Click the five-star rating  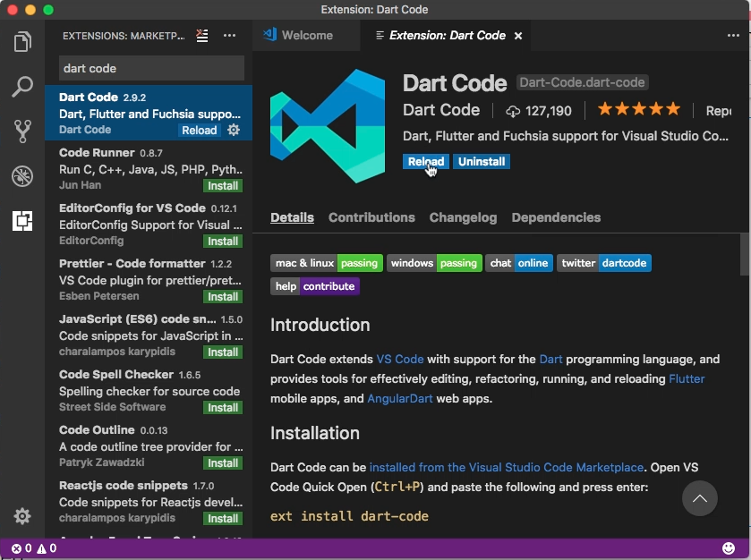[x=639, y=110]
